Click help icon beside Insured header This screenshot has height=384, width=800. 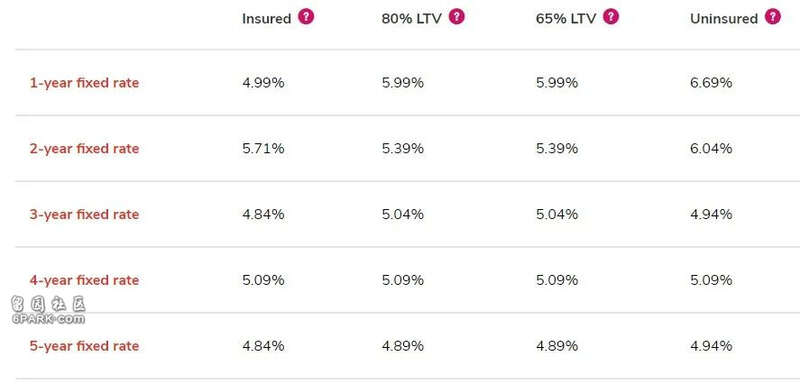[306, 17]
